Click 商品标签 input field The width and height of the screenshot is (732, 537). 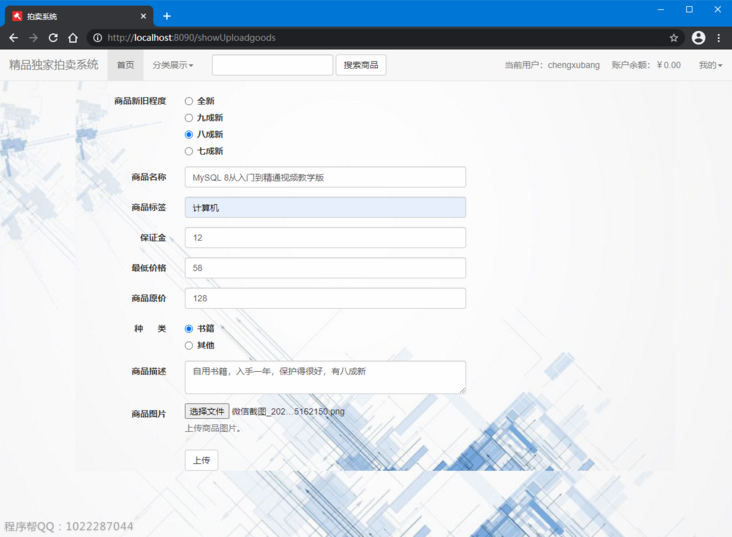pos(325,207)
